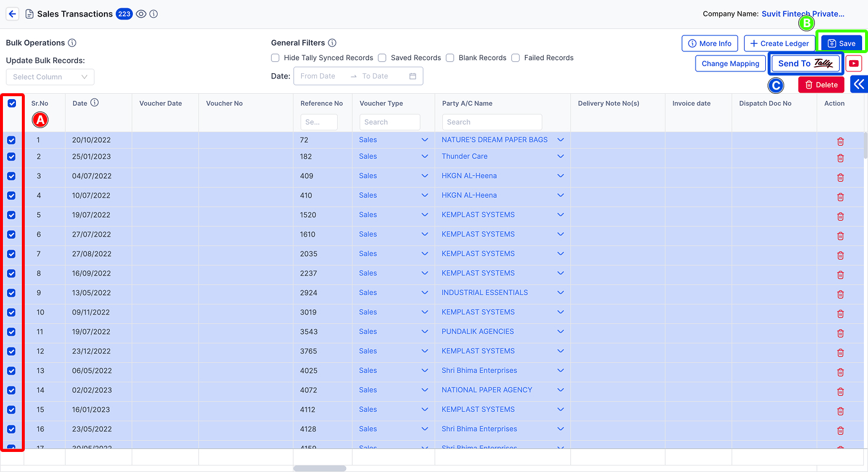Toggle the select-all checkbox in table header
Image resolution: width=868 pixels, height=472 pixels.
pyautogui.click(x=12, y=103)
